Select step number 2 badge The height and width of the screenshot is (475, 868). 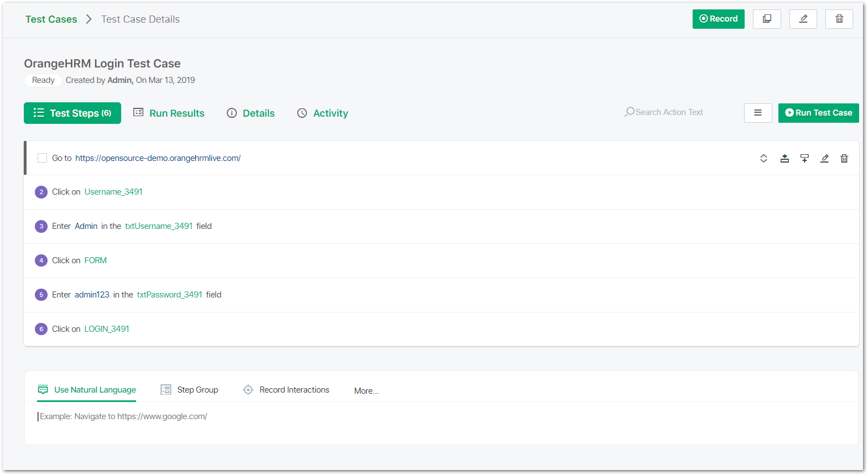(41, 192)
